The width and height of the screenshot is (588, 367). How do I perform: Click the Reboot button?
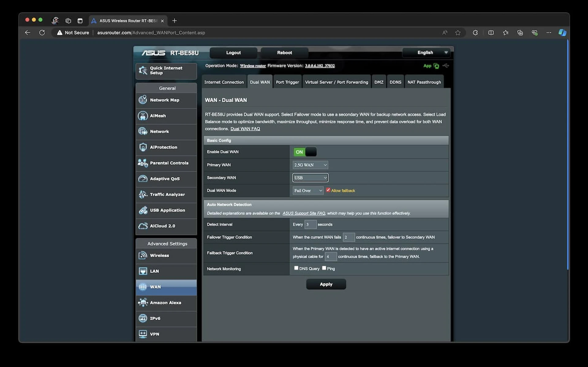tap(285, 53)
